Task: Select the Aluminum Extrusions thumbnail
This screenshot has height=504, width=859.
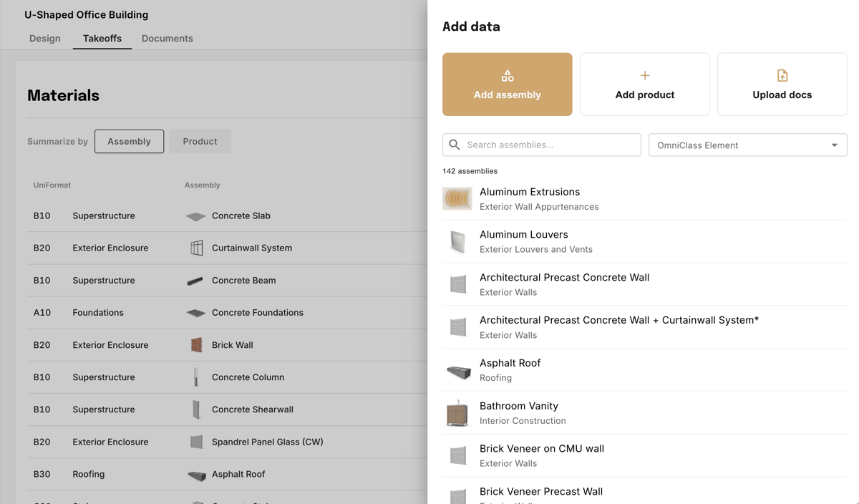Action: click(457, 198)
